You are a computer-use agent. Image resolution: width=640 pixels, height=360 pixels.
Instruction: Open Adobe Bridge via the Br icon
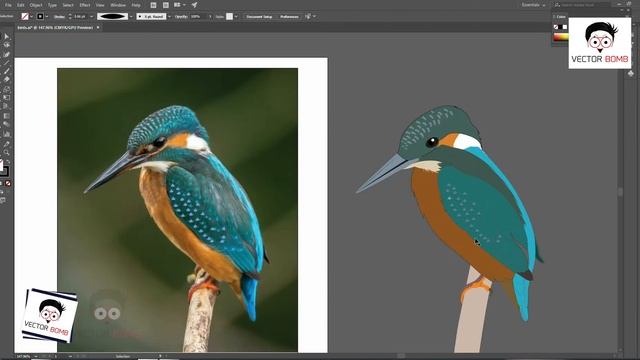click(x=153, y=5)
